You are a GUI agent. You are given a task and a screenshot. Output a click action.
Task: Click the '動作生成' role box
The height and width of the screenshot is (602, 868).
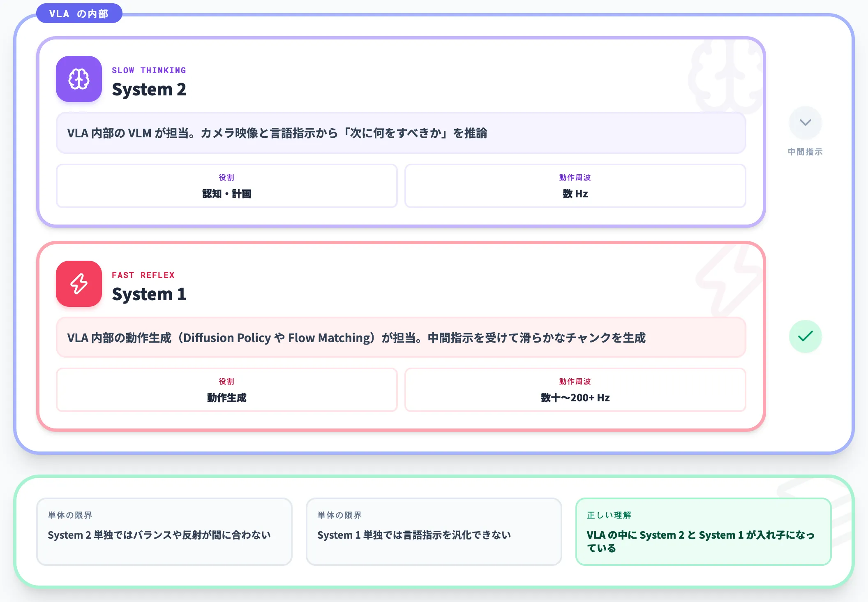[227, 390]
